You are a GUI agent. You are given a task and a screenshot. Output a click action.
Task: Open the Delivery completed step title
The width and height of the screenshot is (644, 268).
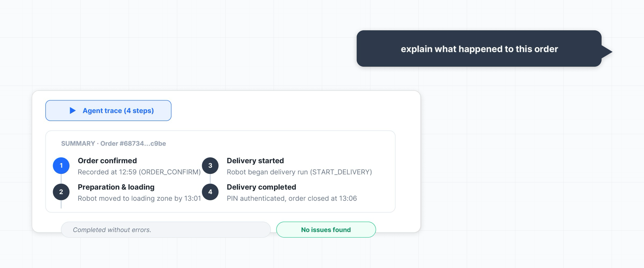261,187
